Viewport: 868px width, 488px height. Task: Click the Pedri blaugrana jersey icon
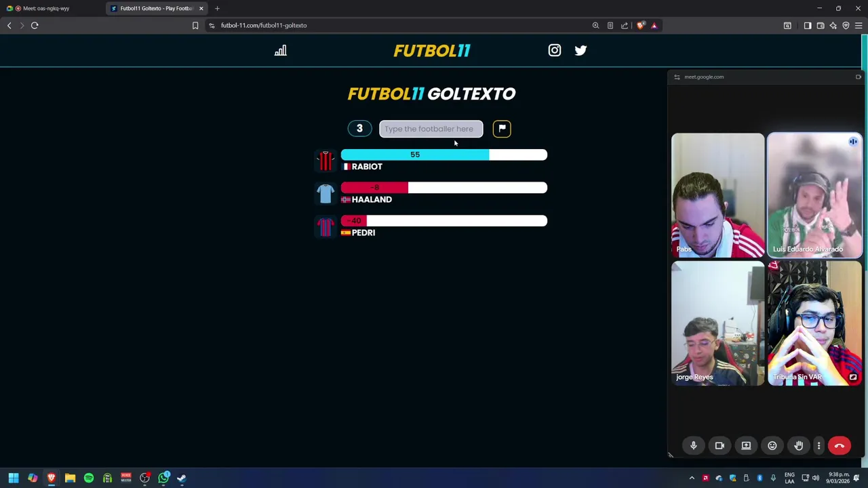coord(325,227)
